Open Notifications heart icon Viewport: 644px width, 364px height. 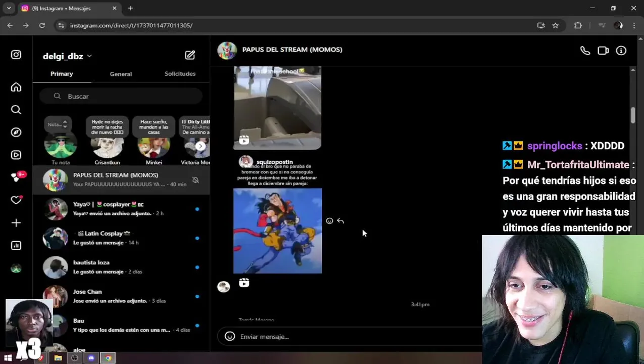(x=16, y=200)
